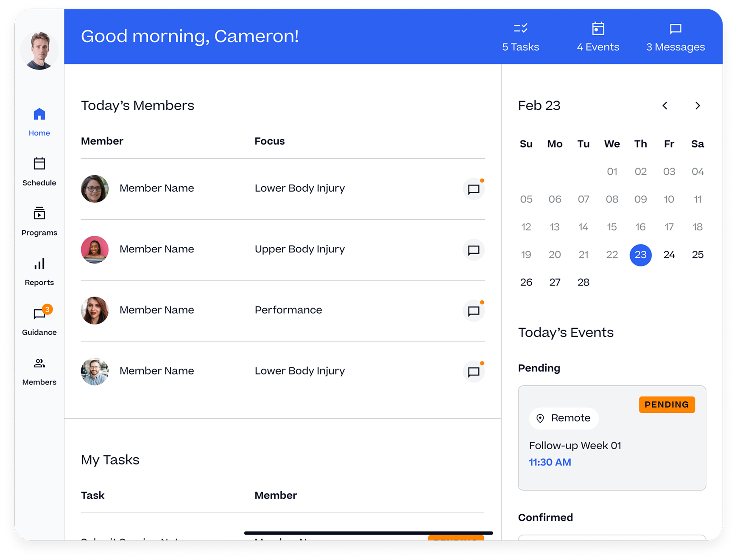Message the last Lower Body Injury member
This screenshot has height=560, width=737.
point(474,372)
